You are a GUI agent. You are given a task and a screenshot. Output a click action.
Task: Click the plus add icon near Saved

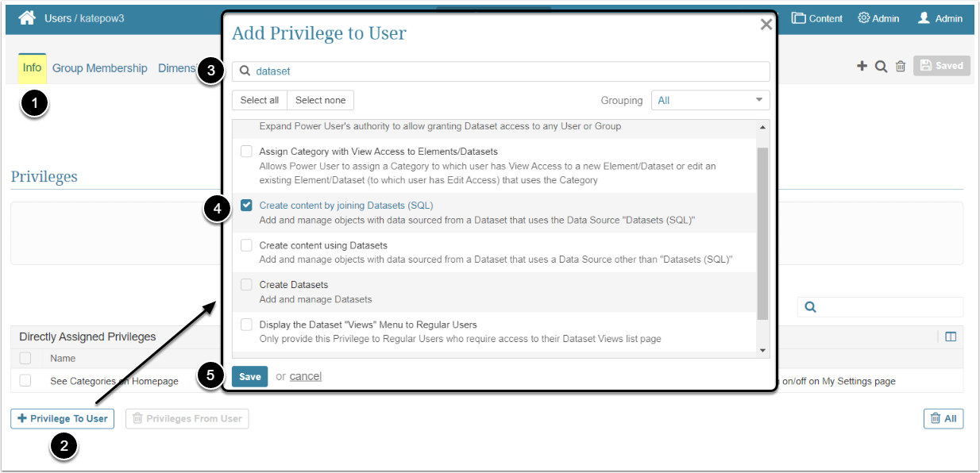click(862, 66)
